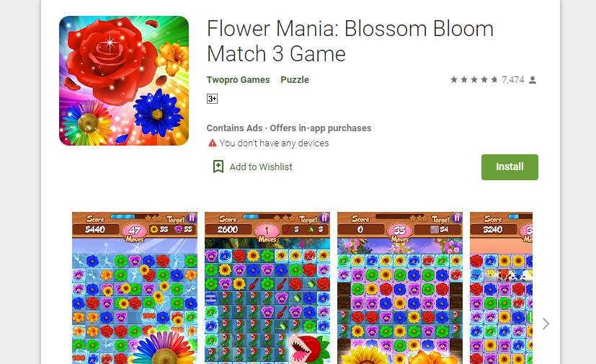The width and height of the screenshot is (596, 364).
Task: Click the 3+ content rating badge
Action: pos(212,99)
